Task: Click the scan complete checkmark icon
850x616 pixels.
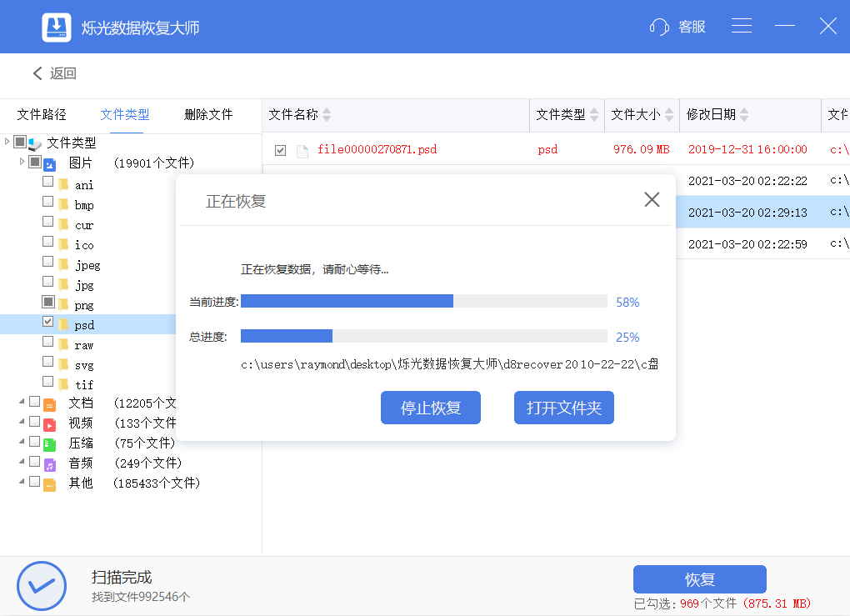Action: (x=42, y=586)
